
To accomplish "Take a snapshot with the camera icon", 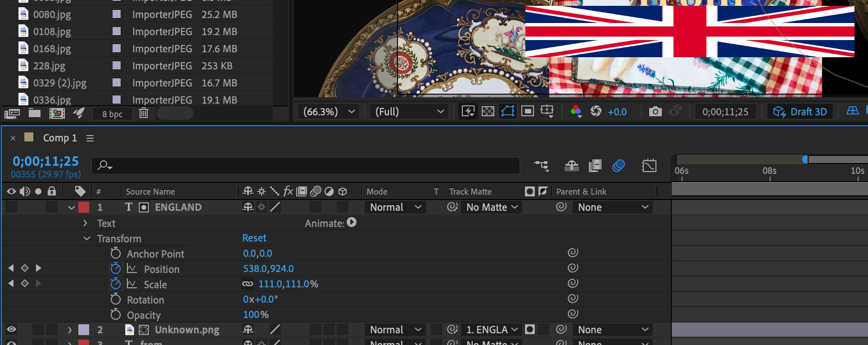I will click(x=655, y=111).
